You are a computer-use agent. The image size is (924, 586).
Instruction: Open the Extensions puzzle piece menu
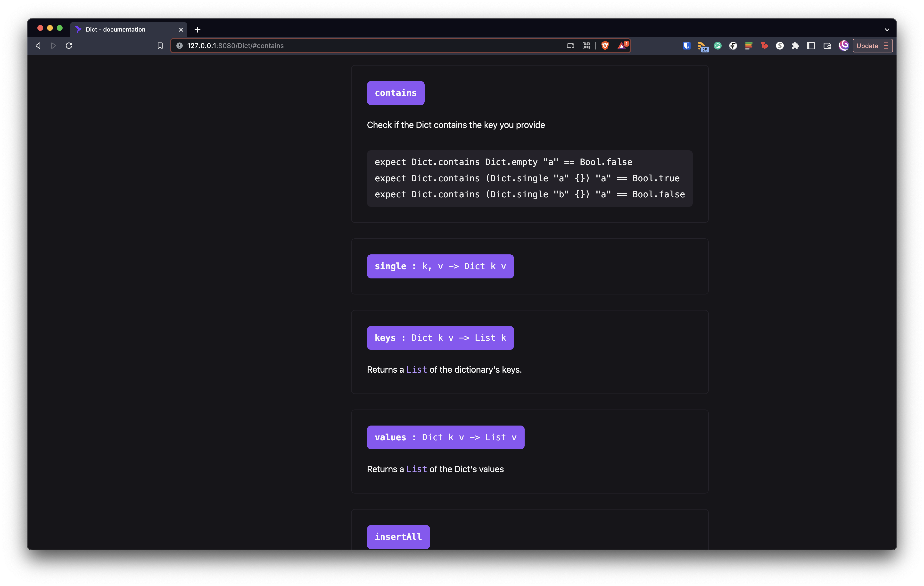795,46
